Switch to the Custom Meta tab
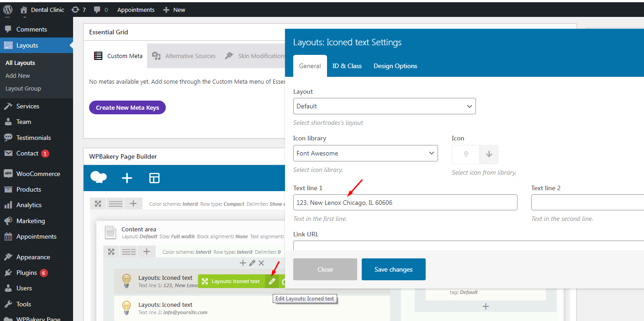This screenshot has height=321, width=644. coord(118,56)
